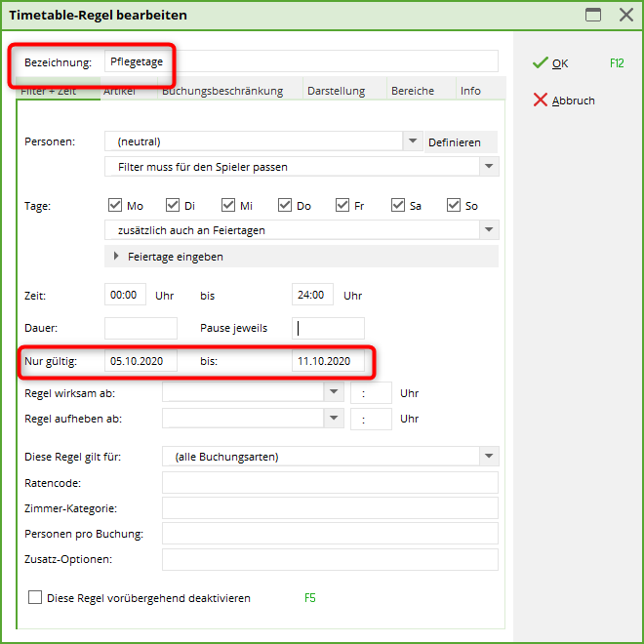Expand the 'Feiertage eingeben' section
644x644 pixels.
[x=117, y=257]
